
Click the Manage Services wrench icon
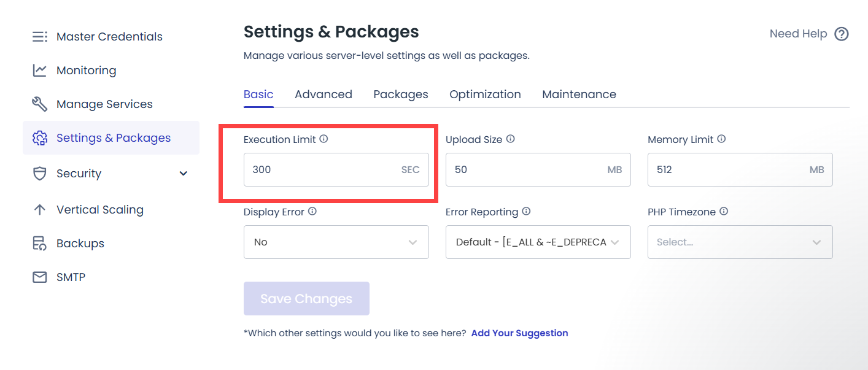coord(40,104)
